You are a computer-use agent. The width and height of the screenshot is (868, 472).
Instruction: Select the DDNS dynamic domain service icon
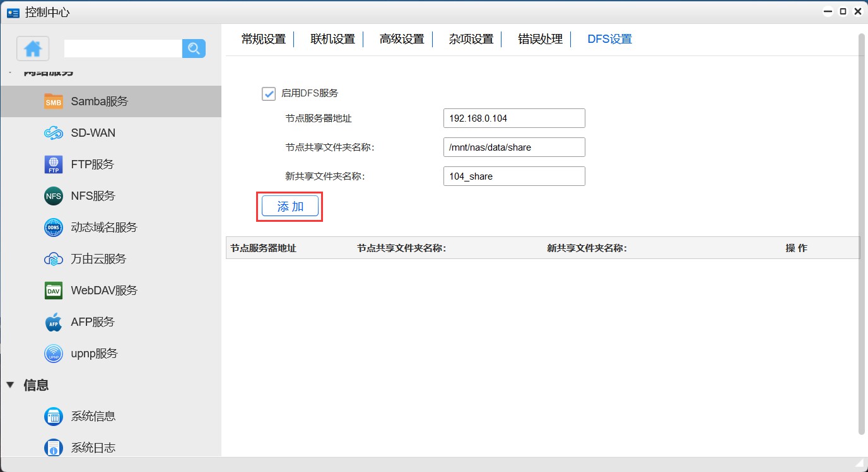[54, 227]
